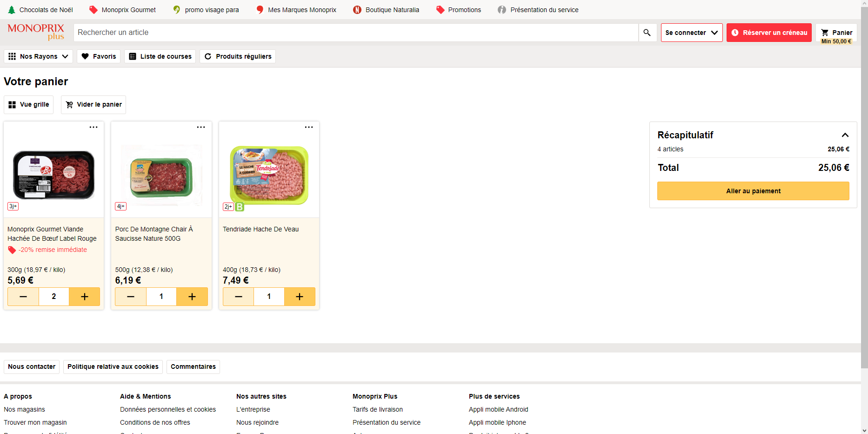The height and width of the screenshot is (434, 868).
Task: Open Appli mobile Android link
Action: (x=499, y=409)
